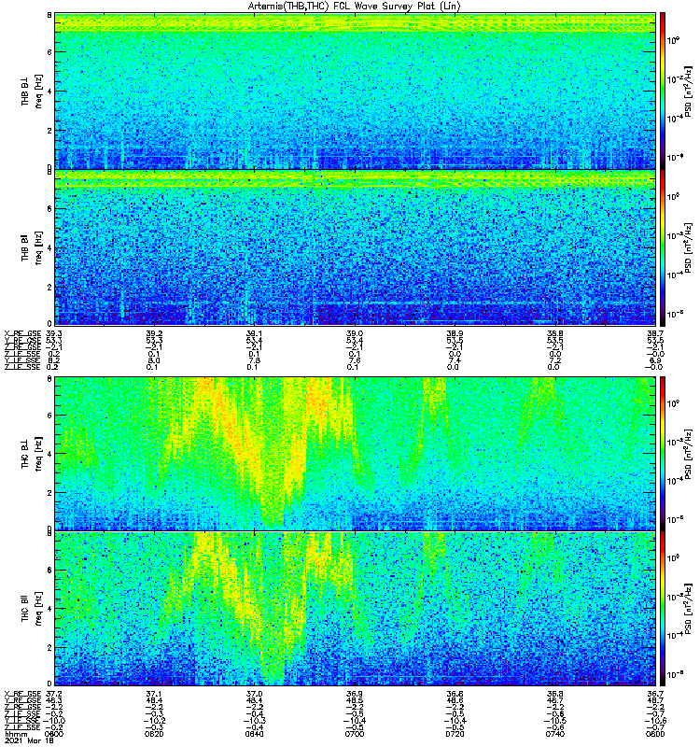Image resolution: width=700 pixels, height=747 pixels.
Task: Click inside the THB B⊥ spectrogram panel
Action: 355,91
